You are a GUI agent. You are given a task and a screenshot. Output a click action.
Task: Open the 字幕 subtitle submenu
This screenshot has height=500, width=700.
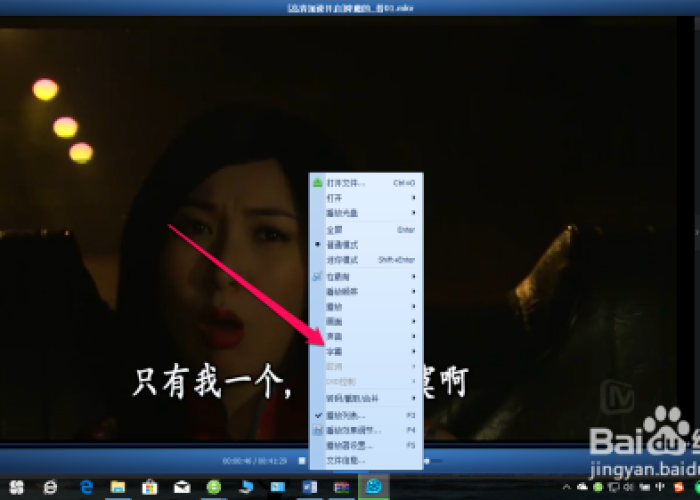366,351
